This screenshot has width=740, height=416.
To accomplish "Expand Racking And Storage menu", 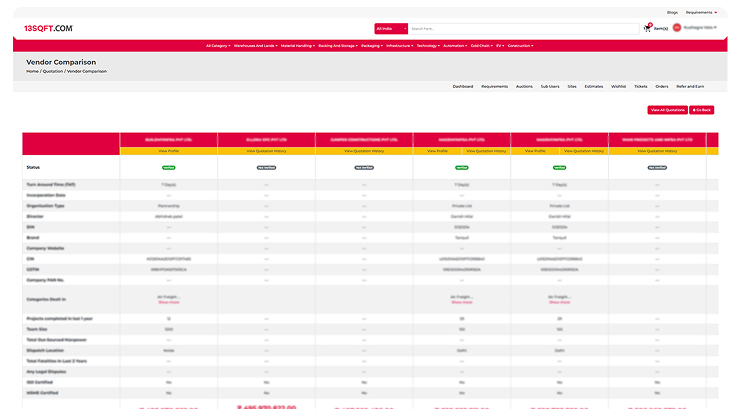I will [x=338, y=46].
